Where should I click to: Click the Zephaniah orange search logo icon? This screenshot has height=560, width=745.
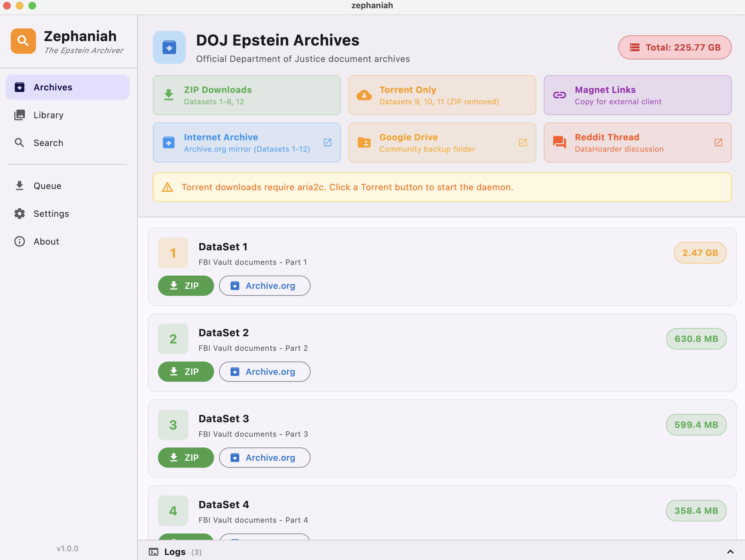23,41
